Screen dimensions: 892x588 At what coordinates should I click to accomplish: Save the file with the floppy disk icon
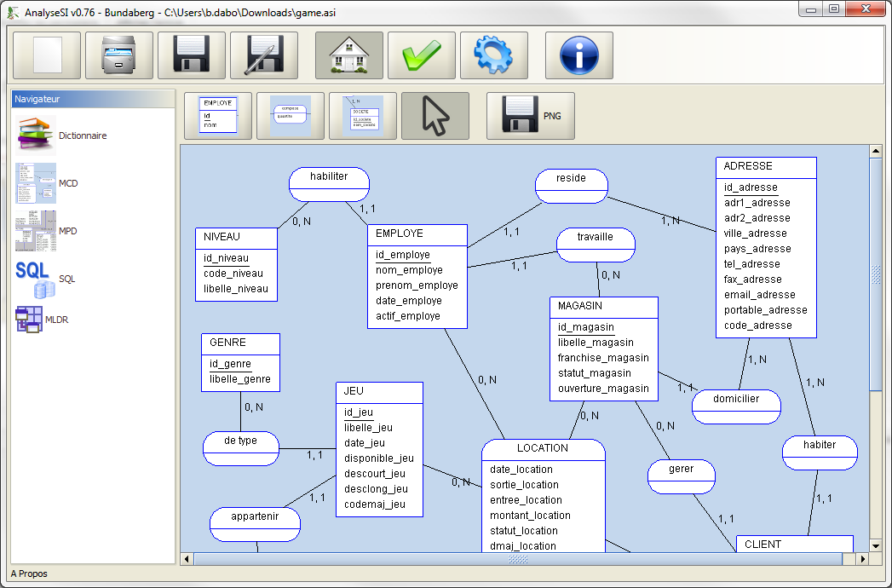(192, 56)
